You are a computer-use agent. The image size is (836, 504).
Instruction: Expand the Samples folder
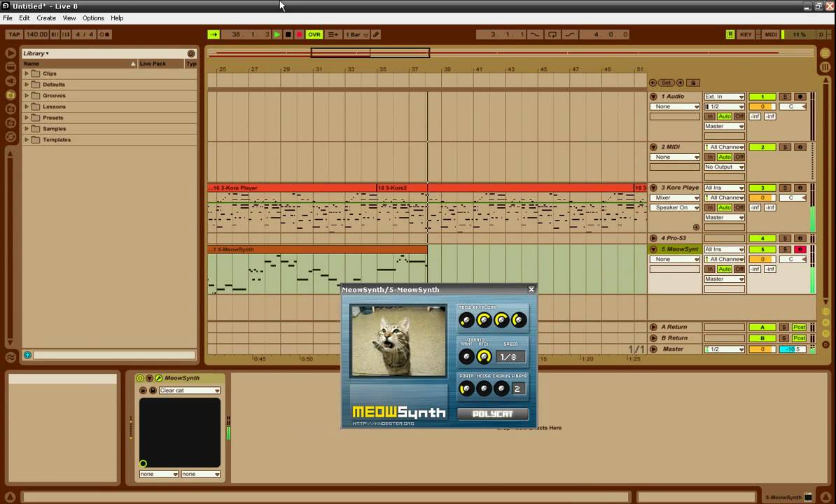tap(27, 128)
